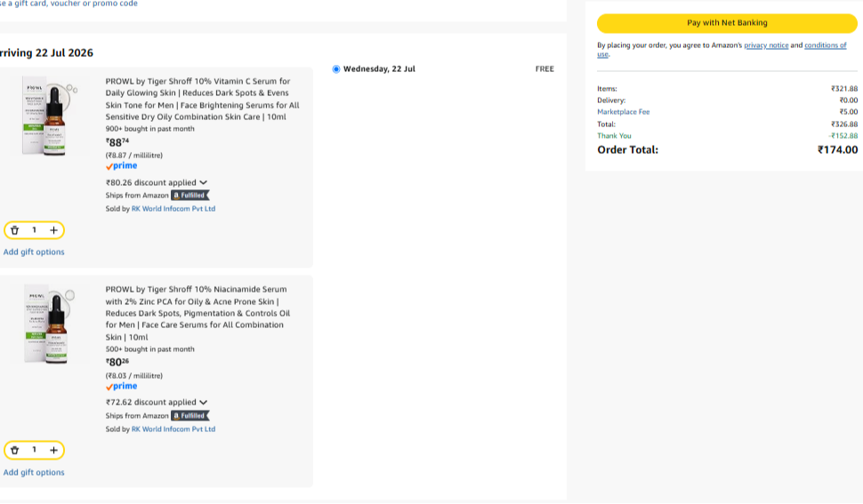Expand the ₹72.62 discount applied details

point(157,403)
